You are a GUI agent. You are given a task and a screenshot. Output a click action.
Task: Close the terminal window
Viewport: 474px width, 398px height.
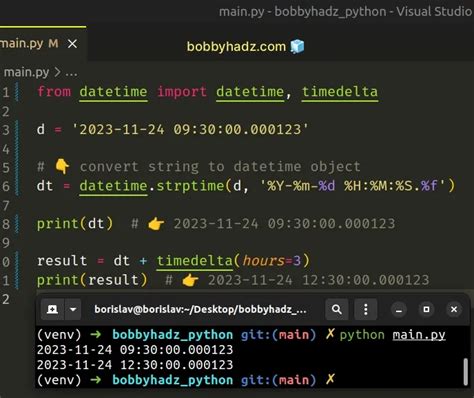[x=454, y=310]
